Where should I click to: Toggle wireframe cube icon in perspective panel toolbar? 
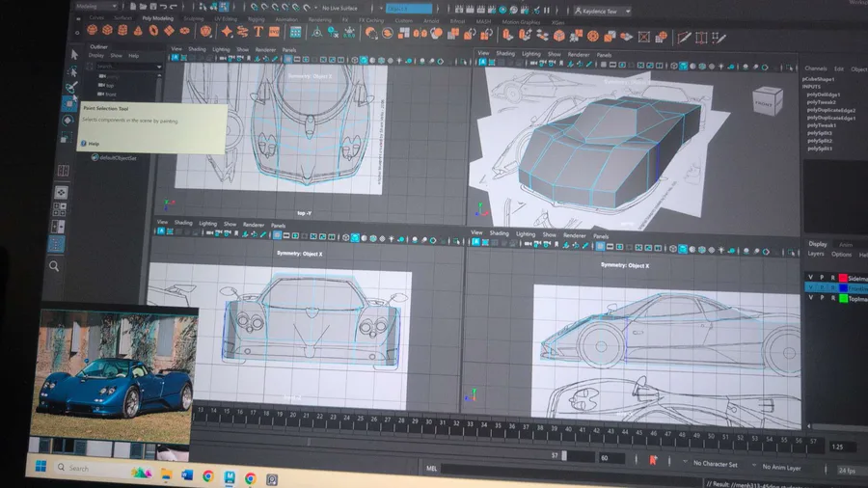(x=674, y=66)
